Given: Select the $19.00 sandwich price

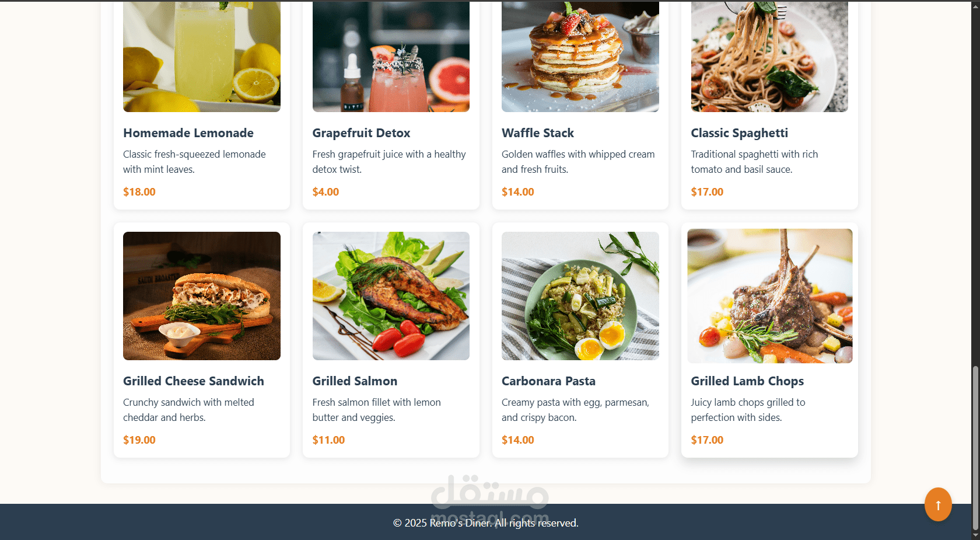Looking at the screenshot, I should point(139,440).
